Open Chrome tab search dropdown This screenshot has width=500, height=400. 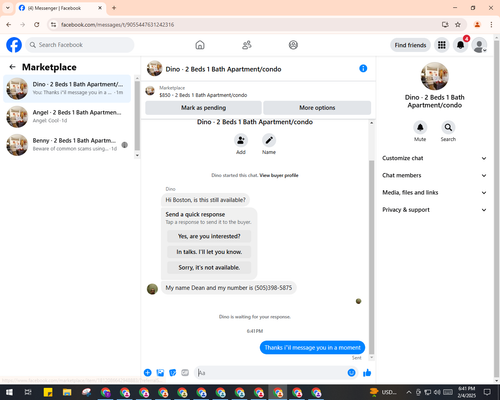tap(8, 8)
